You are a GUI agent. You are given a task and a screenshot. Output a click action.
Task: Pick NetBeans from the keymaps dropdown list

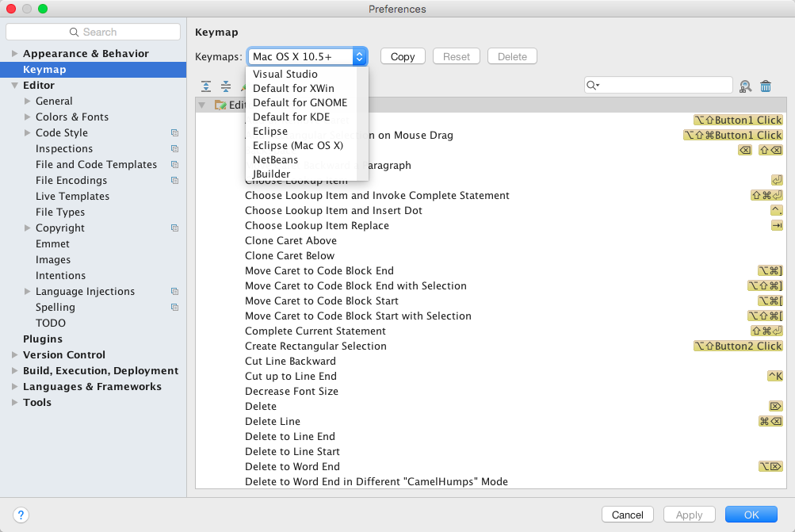[x=274, y=159]
